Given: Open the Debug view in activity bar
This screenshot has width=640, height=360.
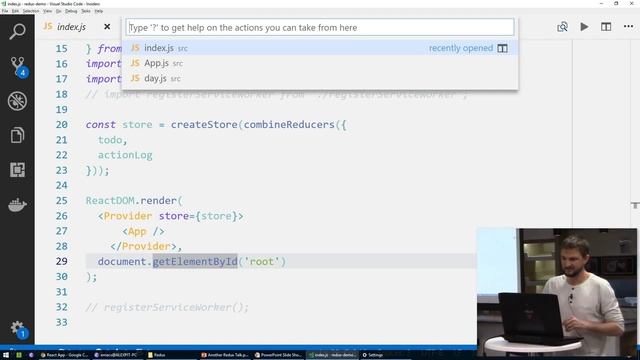Looking at the screenshot, I should tap(17, 101).
